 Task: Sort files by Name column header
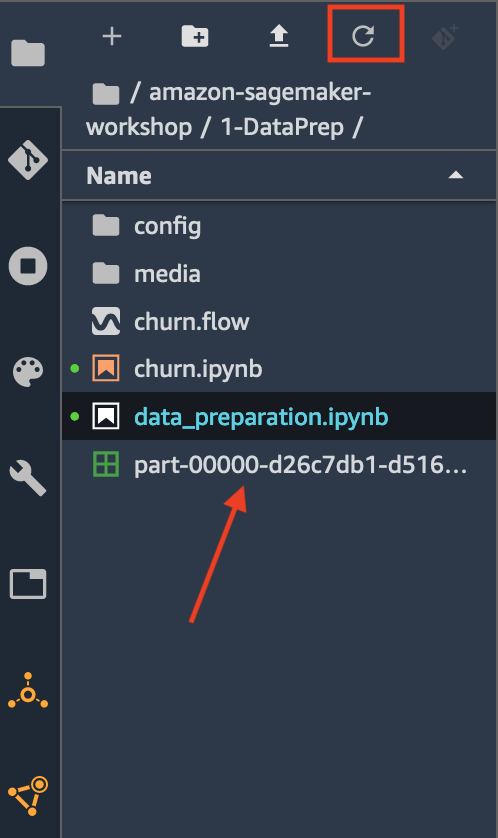(119, 176)
